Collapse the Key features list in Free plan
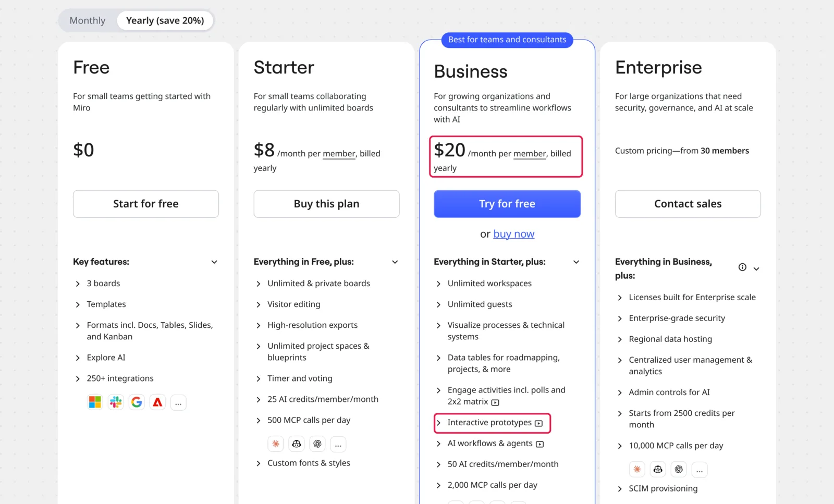This screenshot has width=834, height=504. (x=214, y=262)
